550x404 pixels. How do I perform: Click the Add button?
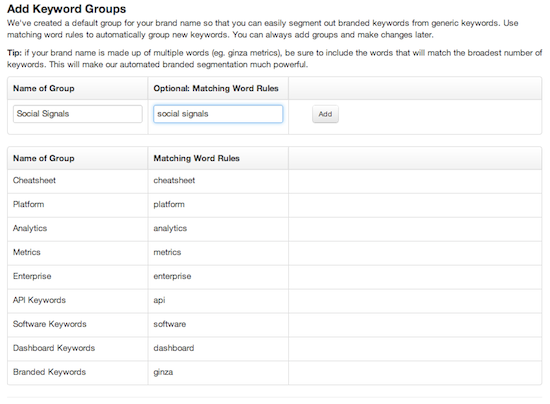(325, 114)
